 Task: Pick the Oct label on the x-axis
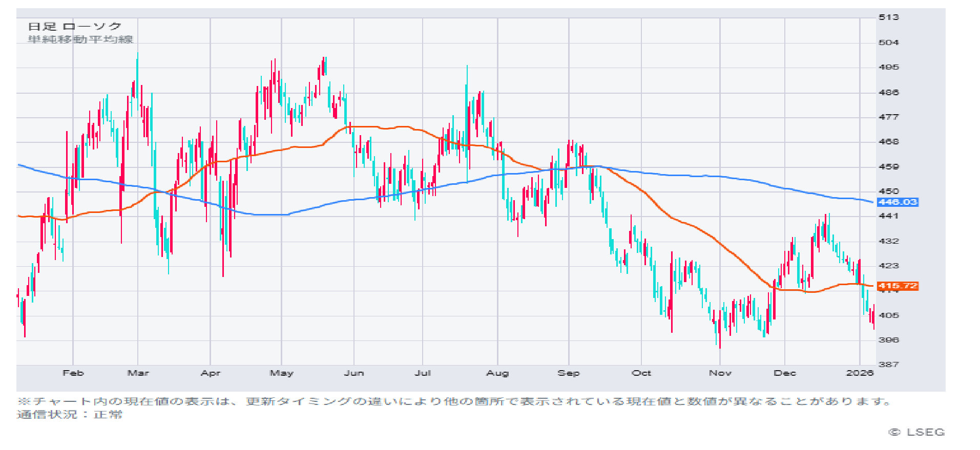point(641,373)
